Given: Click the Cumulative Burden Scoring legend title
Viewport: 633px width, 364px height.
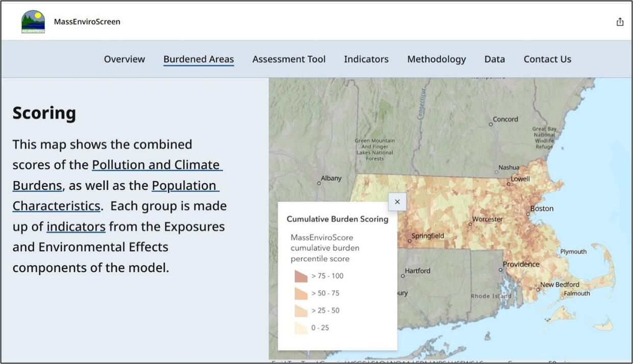Looking at the screenshot, I should pos(337,219).
